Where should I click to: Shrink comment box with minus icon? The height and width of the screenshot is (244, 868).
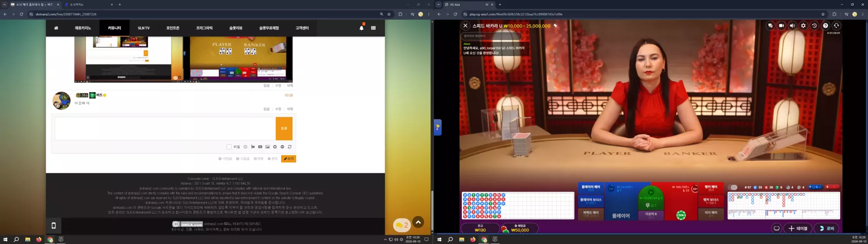pos(282,147)
